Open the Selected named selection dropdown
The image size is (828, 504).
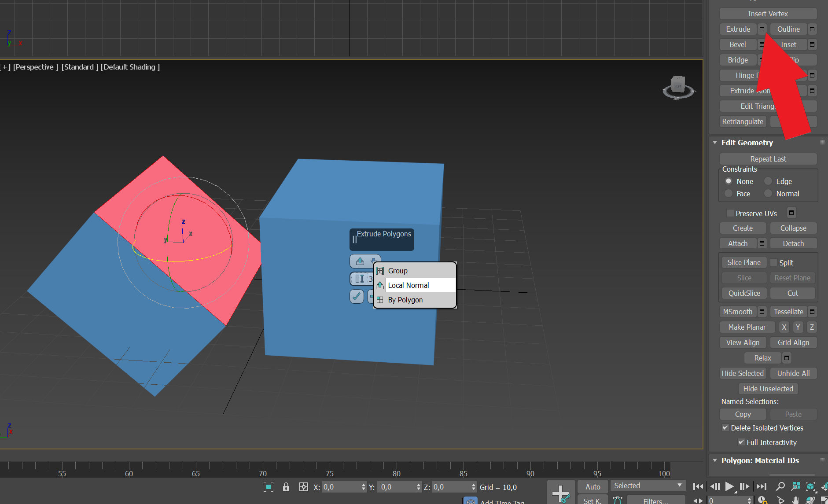(x=679, y=485)
